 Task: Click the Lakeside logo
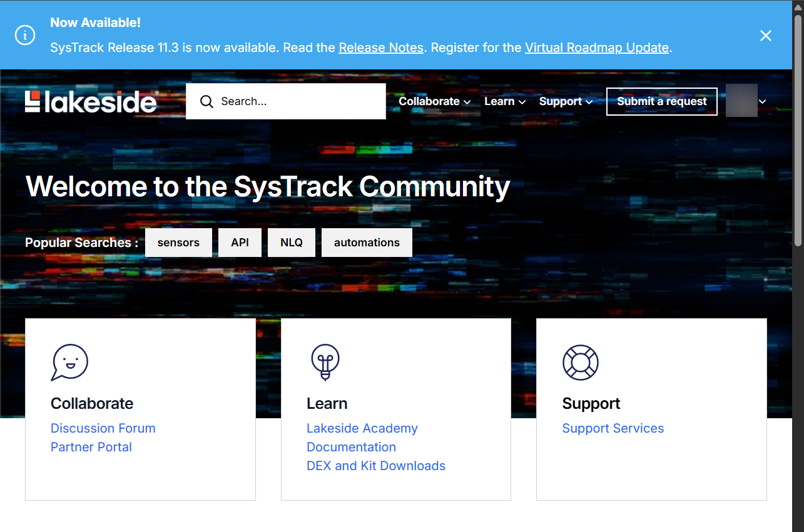[x=91, y=101]
